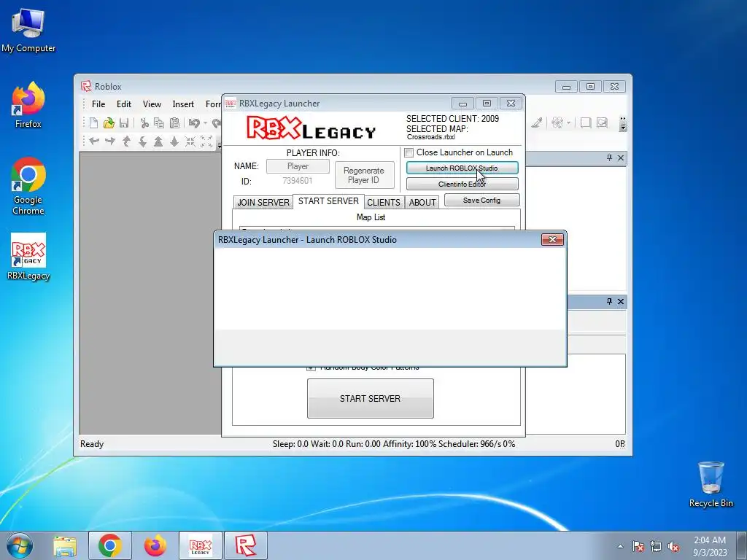Open the material tool dropdown arrow
747x560 pixels.
(569, 122)
